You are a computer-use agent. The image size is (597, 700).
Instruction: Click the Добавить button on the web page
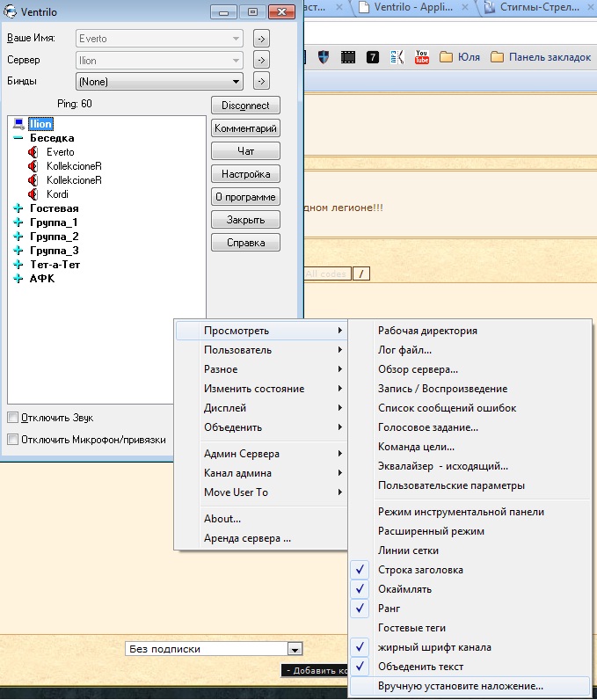[x=315, y=670]
